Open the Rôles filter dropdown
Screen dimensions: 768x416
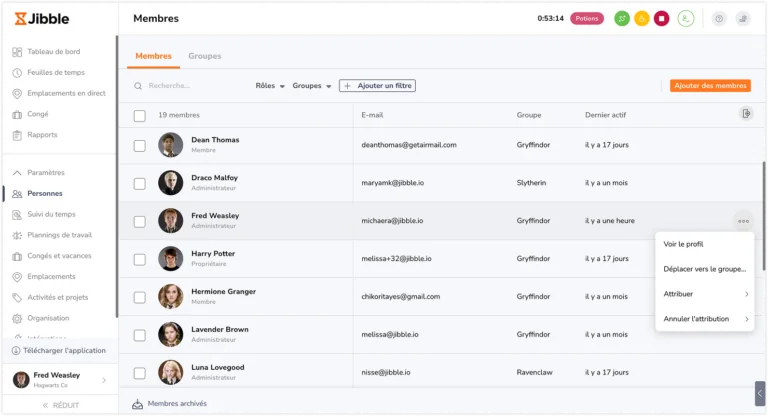(x=270, y=86)
